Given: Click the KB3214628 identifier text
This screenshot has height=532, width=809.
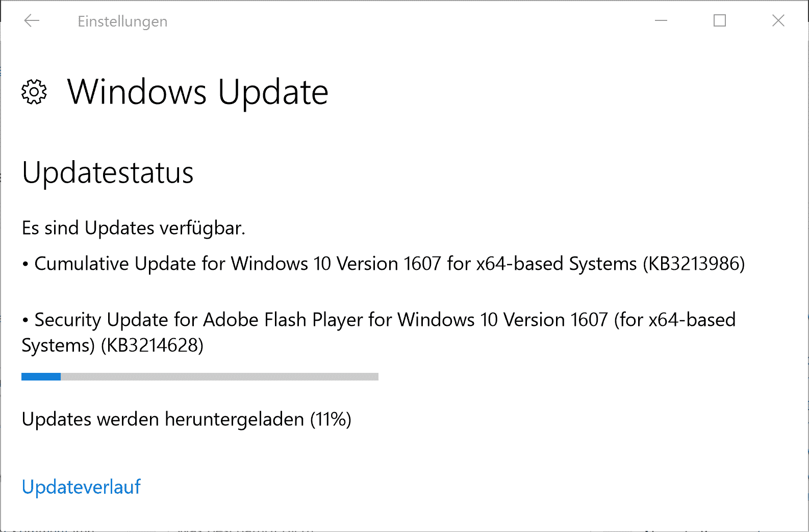Looking at the screenshot, I should [x=152, y=345].
